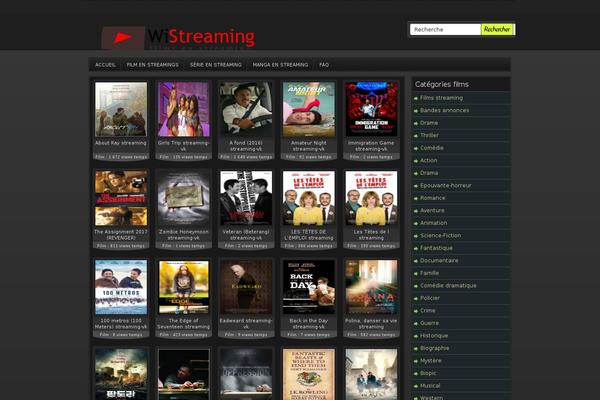Open the SÉRIE EN STREAMING menu item
This screenshot has height=400, width=600.
[215, 65]
